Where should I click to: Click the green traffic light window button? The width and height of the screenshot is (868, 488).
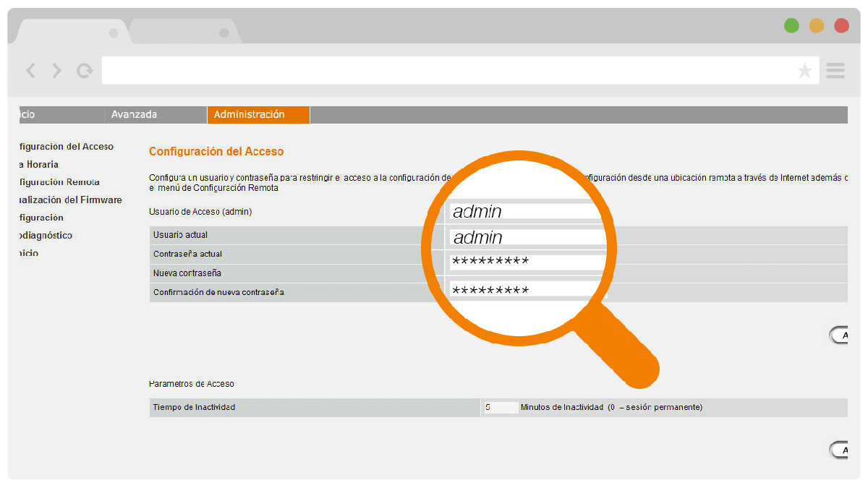[x=791, y=25]
